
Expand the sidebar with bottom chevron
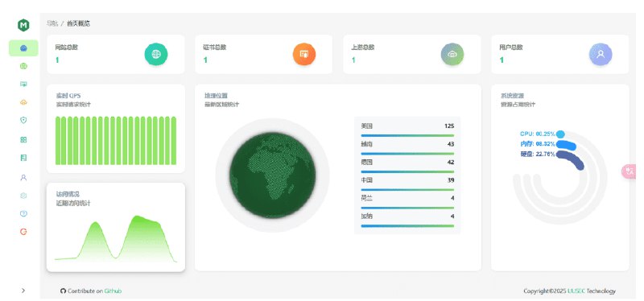coord(23,291)
